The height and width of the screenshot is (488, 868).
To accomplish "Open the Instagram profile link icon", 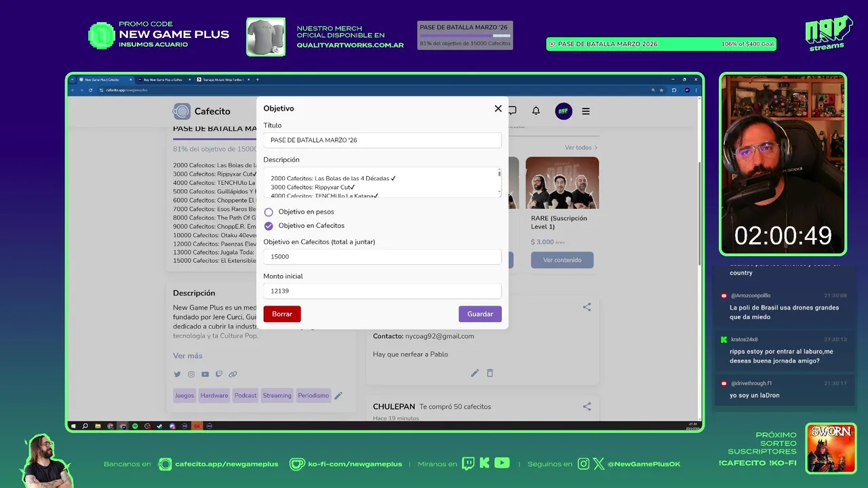I will (191, 374).
